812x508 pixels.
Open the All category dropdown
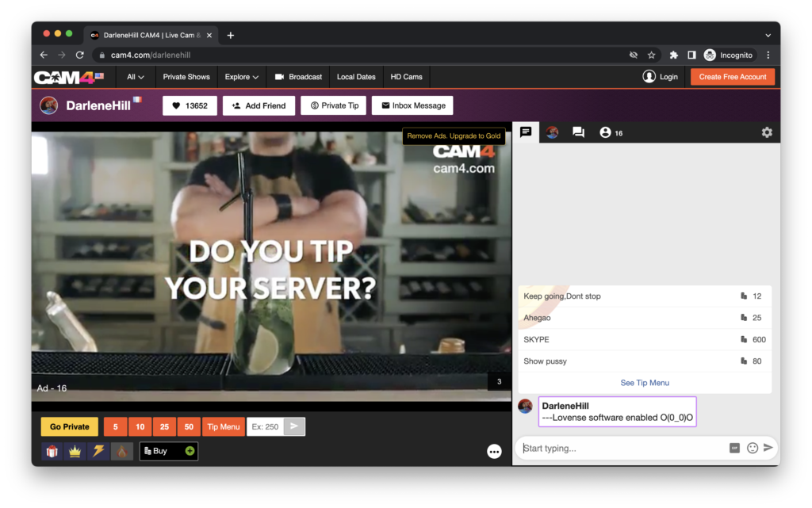tap(135, 77)
